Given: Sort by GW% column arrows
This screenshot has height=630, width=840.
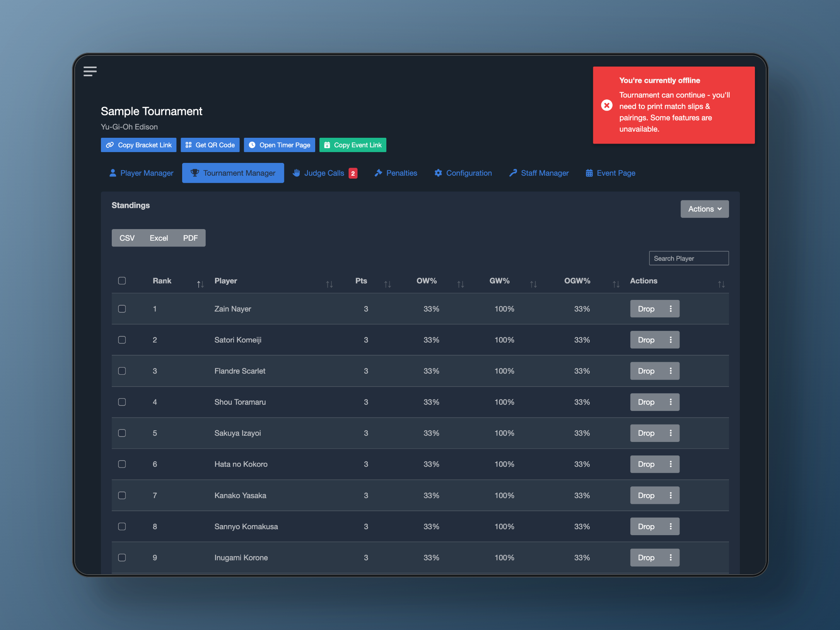Looking at the screenshot, I should point(533,284).
